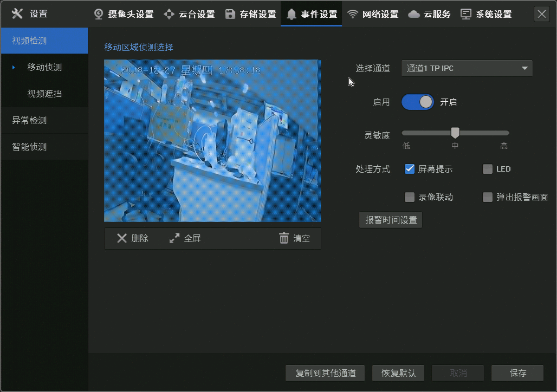Click the cloud service cloud icon
Viewport: 557px width, 392px height.
pos(414,14)
